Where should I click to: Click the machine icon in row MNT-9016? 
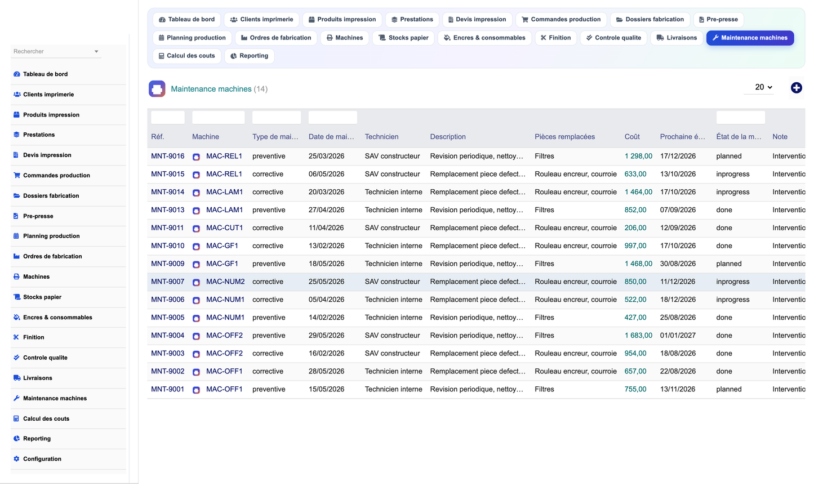coord(196,157)
